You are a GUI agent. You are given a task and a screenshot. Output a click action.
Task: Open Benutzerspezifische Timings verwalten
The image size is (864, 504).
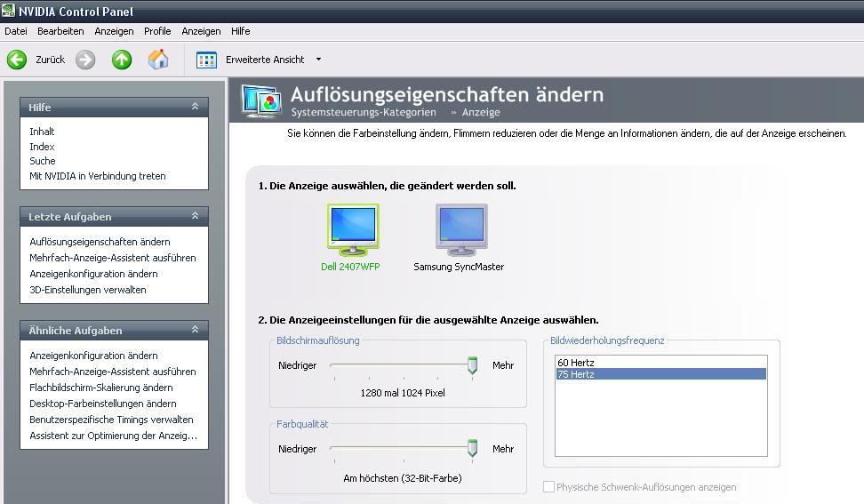111,420
